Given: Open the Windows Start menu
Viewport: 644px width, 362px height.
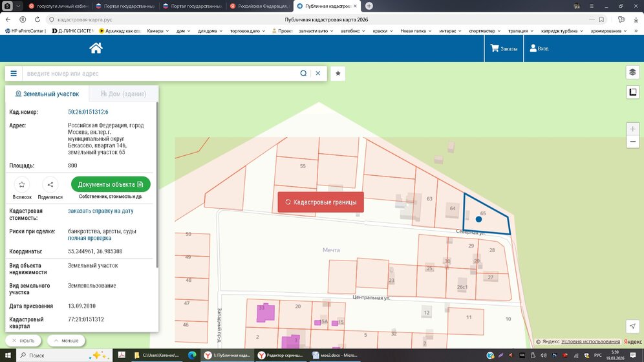Looking at the screenshot, I should (x=8, y=355).
